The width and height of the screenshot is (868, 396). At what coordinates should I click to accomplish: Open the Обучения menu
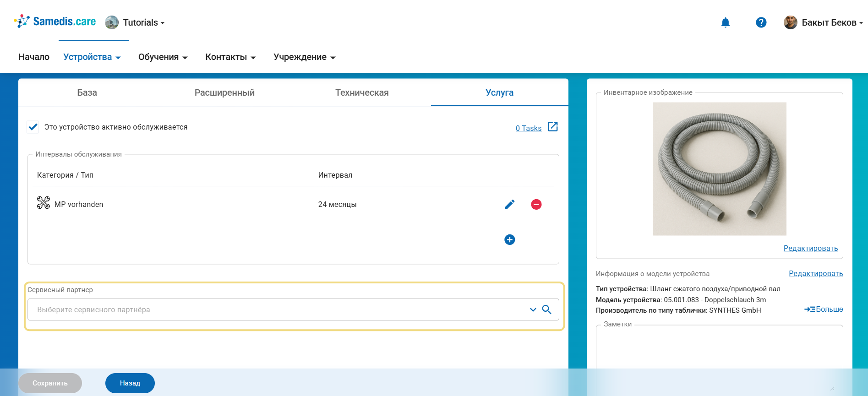click(163, 57)
